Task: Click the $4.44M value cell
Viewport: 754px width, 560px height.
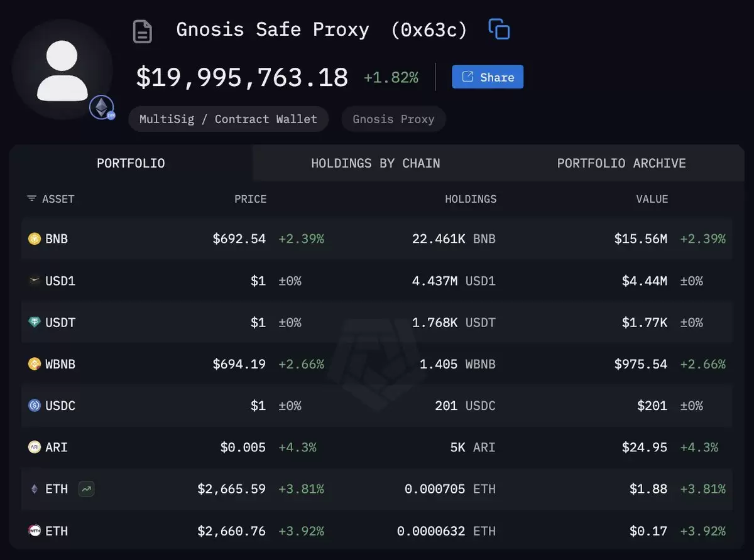Action: [645, 281]
